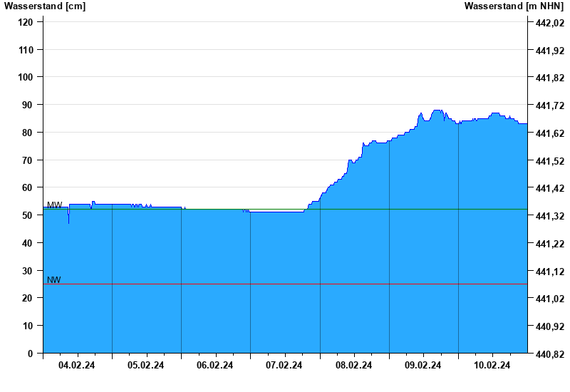The width and height of the screenshot is (570, 392).
Task: Click the 440,82 value on right axis
Action: pos(550,354)
